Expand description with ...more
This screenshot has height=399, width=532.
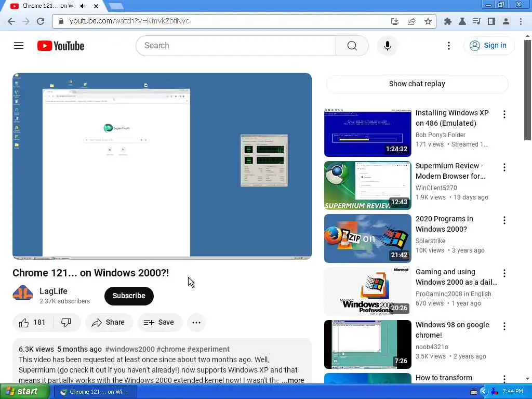coord(293,380)
